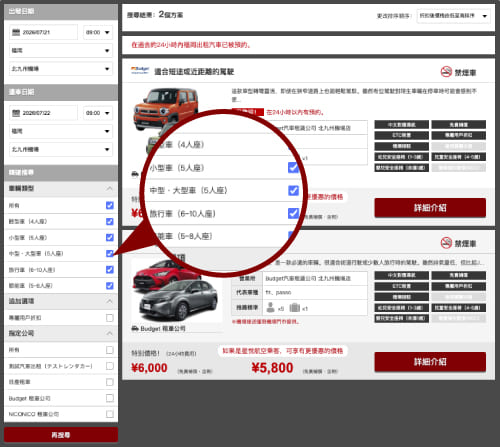Image resolution: width=500 pixels, height=447 pixels.
Task: Click pickup date field 2026/07/21
Action: (x=43, y=32)
